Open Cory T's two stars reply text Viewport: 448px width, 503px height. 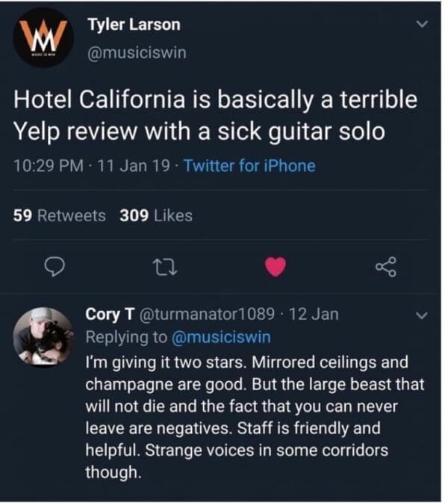(254, 418)
